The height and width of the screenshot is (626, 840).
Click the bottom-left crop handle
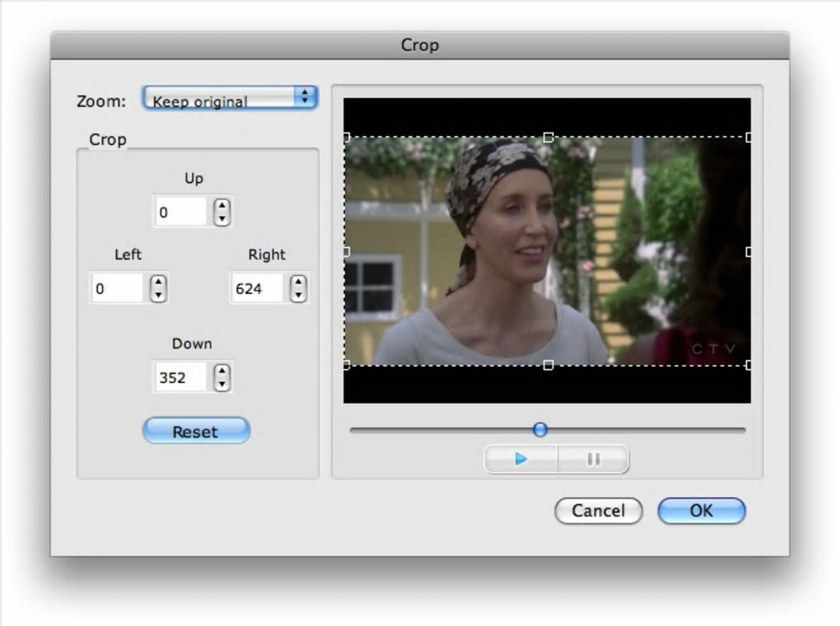[x=347, y=365]
